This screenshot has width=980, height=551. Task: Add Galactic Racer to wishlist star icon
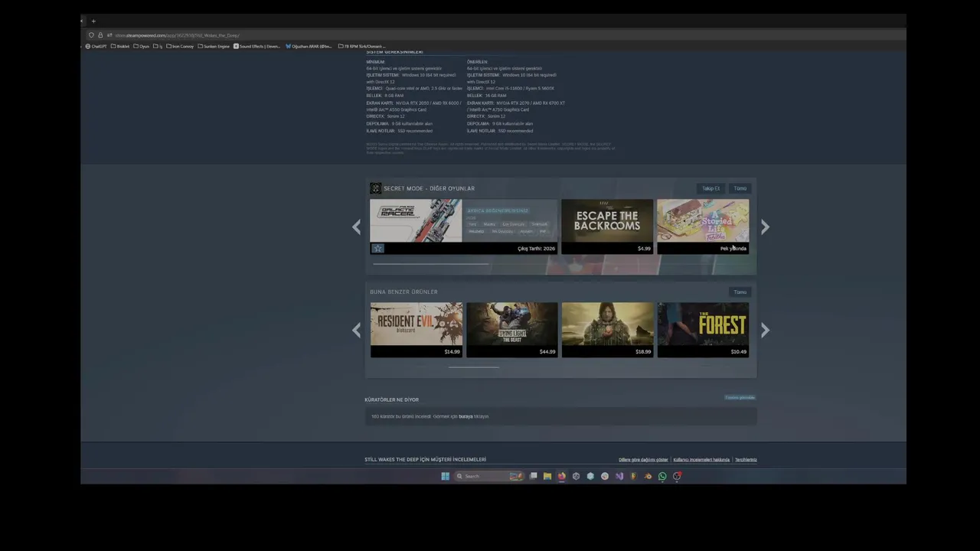click(x=377, y=248)
